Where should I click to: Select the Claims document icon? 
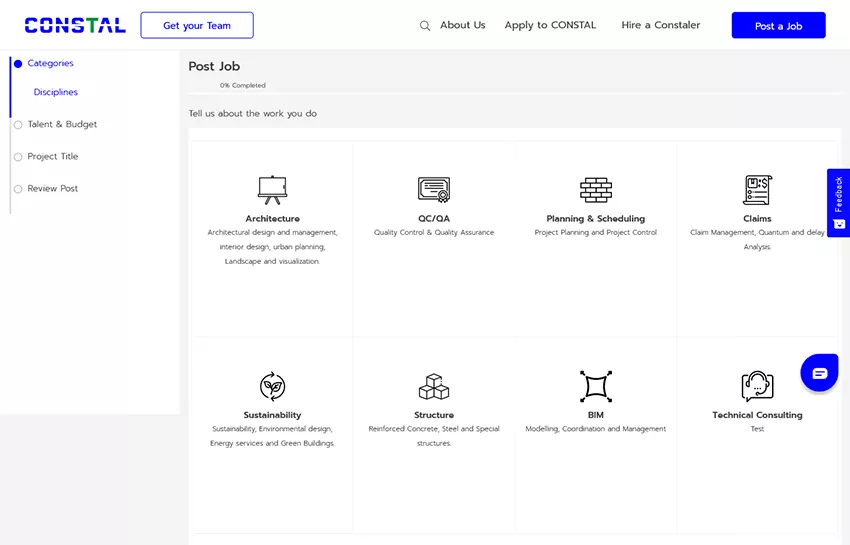point(757,189)
